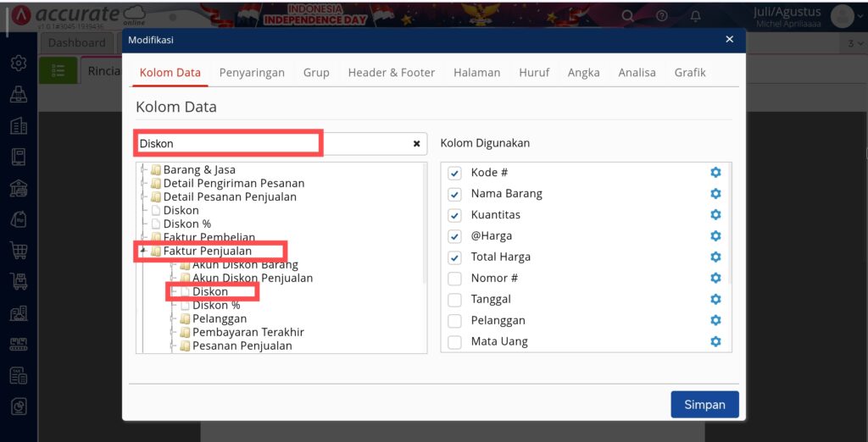The image size is (868, 442).
Task: Uncheck the Kode # column checkbox
Action: point(454,173)
